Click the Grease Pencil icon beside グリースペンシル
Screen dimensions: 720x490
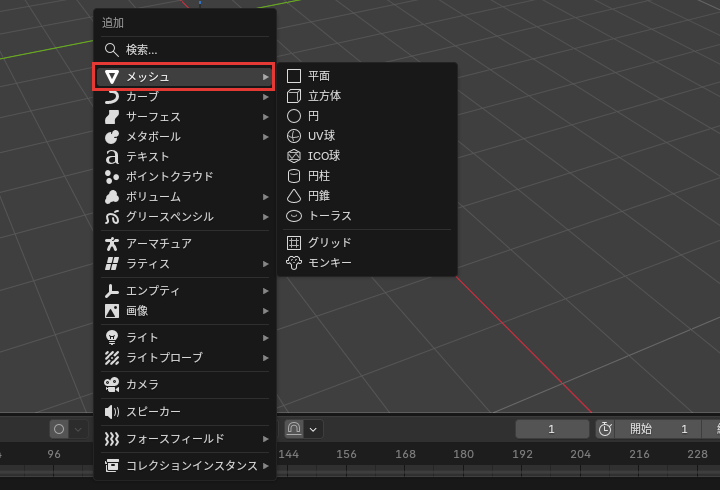[112, 217]
